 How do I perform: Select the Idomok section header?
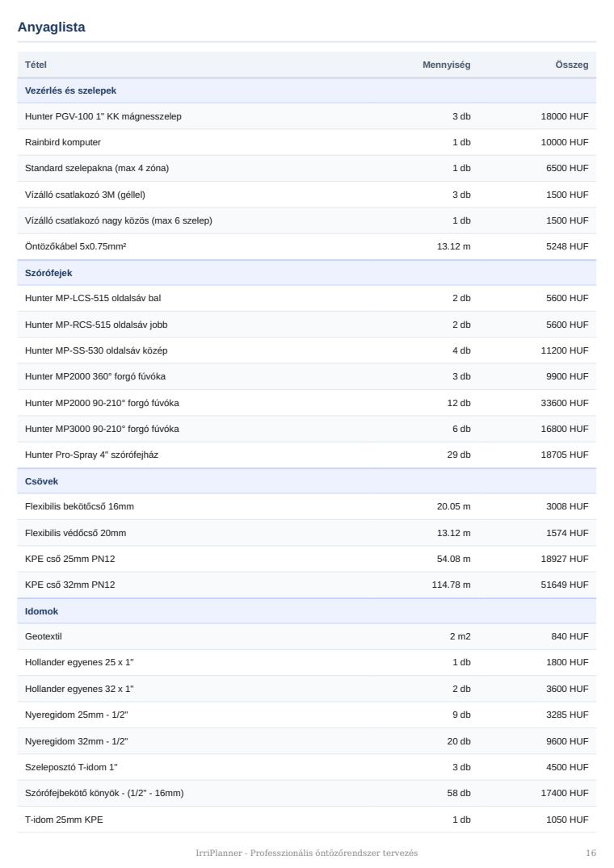307,611
